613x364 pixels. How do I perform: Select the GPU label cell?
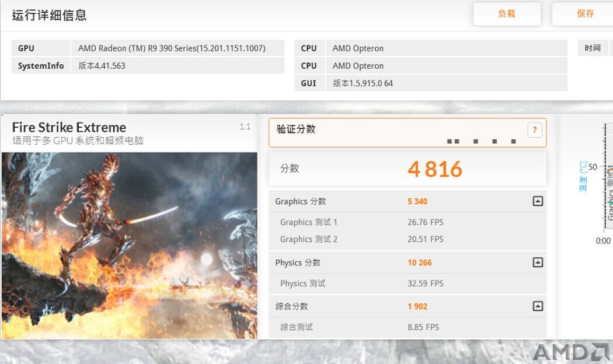(41, 48)
